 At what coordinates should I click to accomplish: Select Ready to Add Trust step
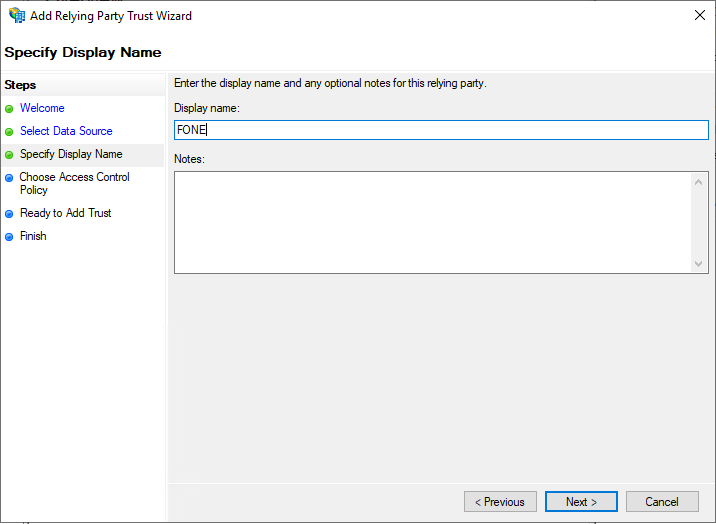click(66, 213)
